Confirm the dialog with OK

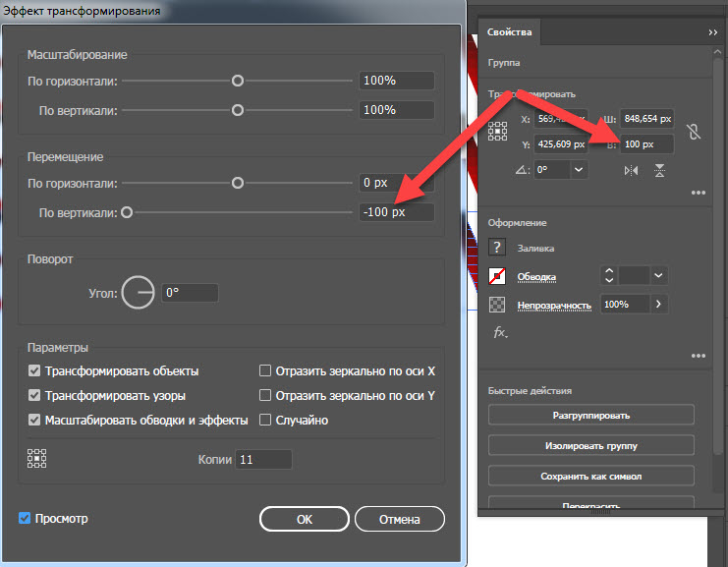[x=305, y=519]
